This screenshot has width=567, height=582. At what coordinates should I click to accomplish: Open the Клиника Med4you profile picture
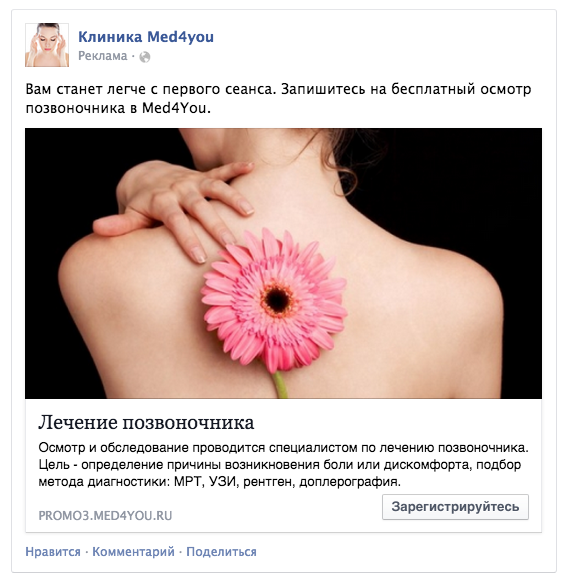tap(47, 45)
